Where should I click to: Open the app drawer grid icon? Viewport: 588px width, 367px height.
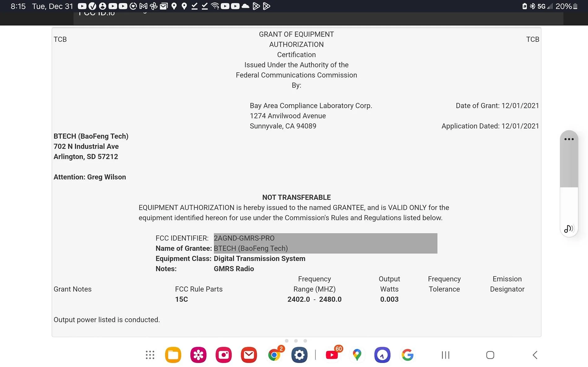[x=150, y=355]
